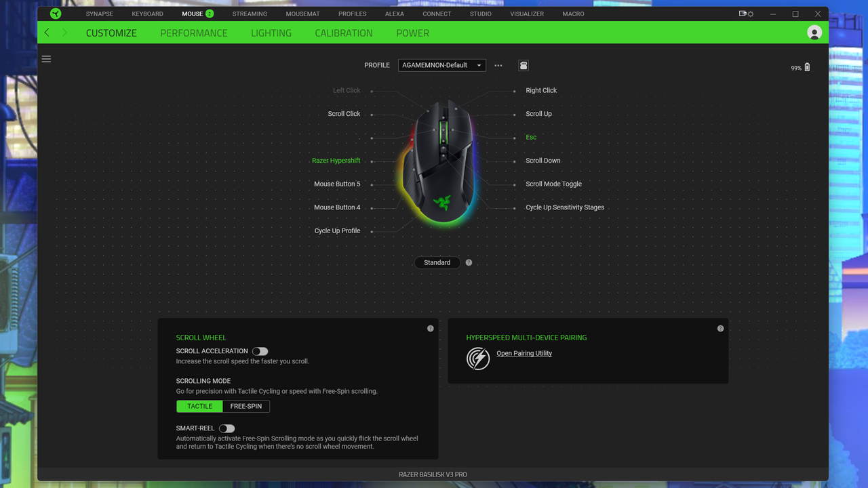868x488 pixels.
Task: Toggle the Smart-Reel switch
Action: (x=226, y=428)
